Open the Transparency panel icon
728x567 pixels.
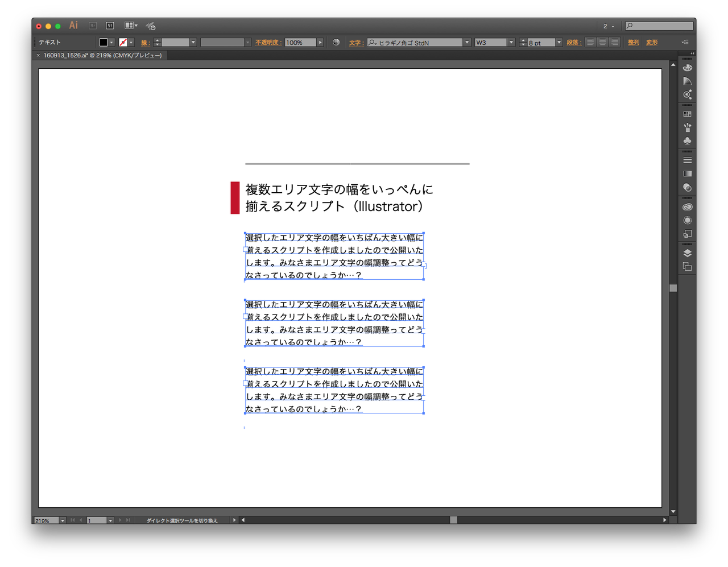(687, 188)
